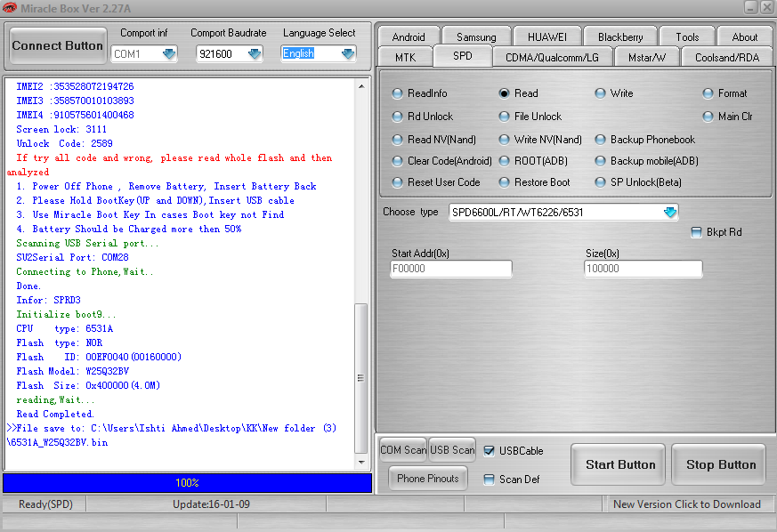Click the Connect Button
Screen dimensions: 777x532
58,45
